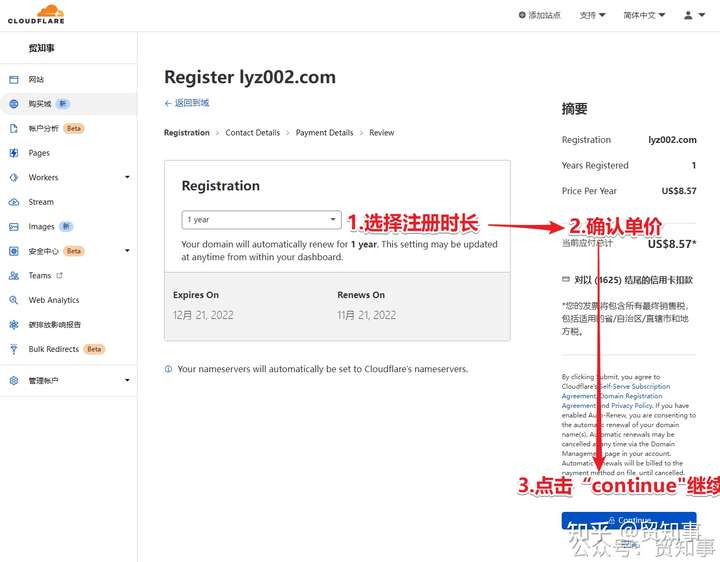720x562 pixels.
Task: Open the 1 year registration dropdown
Action: [x=261, y=219]
